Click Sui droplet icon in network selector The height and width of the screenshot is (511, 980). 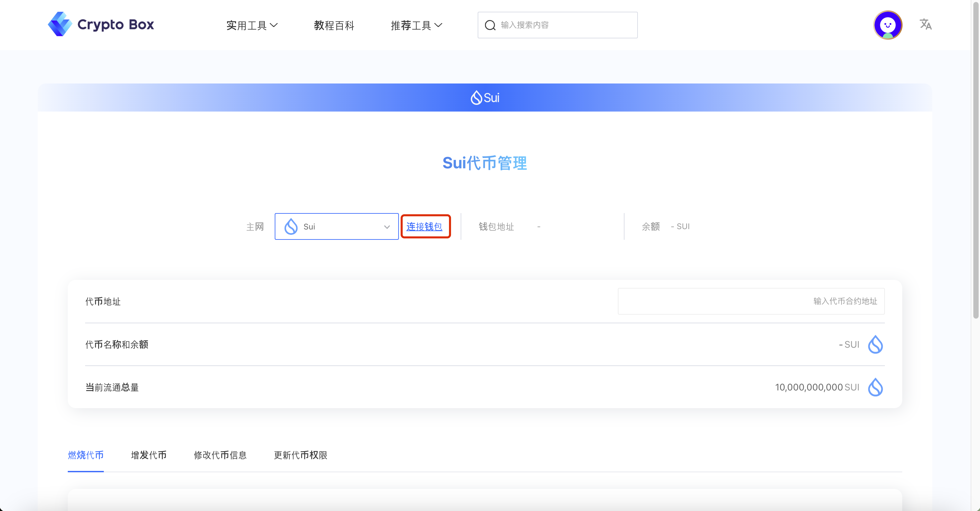tap(291, 226)
